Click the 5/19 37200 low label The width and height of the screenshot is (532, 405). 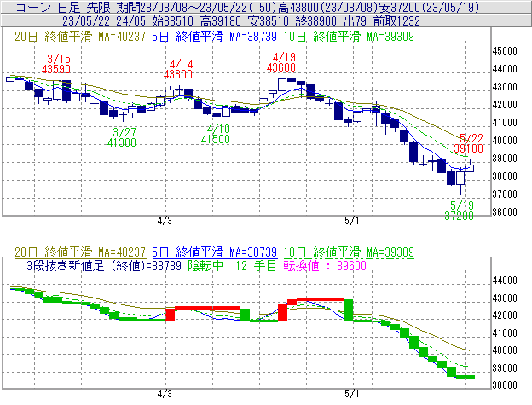coord(459,211)
